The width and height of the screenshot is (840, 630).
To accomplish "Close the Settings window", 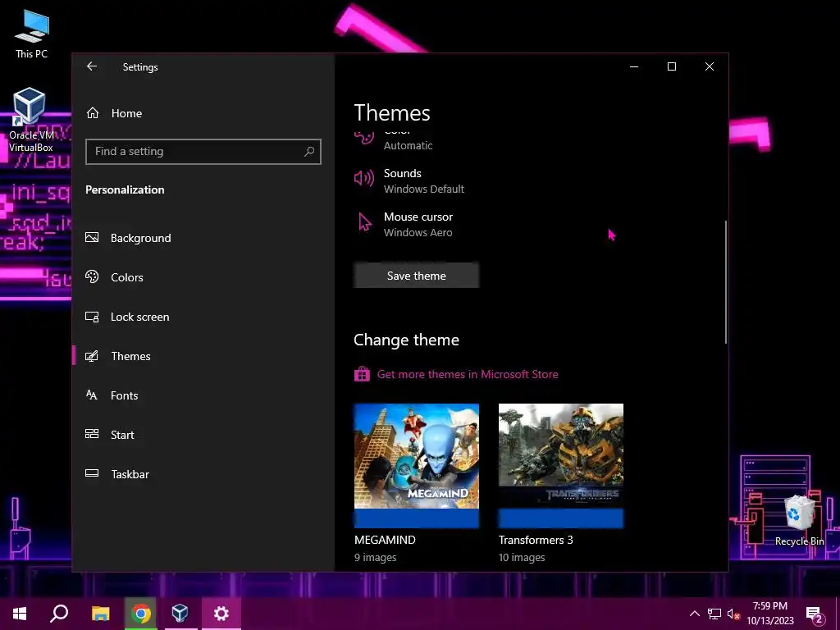I will 710,66.
